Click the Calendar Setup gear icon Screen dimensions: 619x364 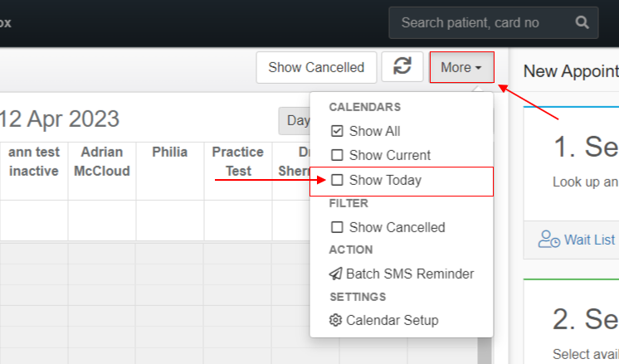[335, 320]
